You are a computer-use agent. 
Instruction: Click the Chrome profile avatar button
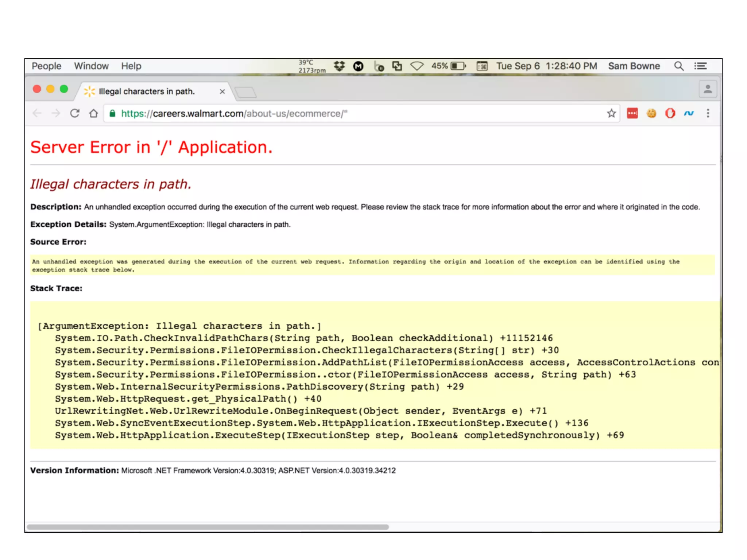click(x=708, y=89)
